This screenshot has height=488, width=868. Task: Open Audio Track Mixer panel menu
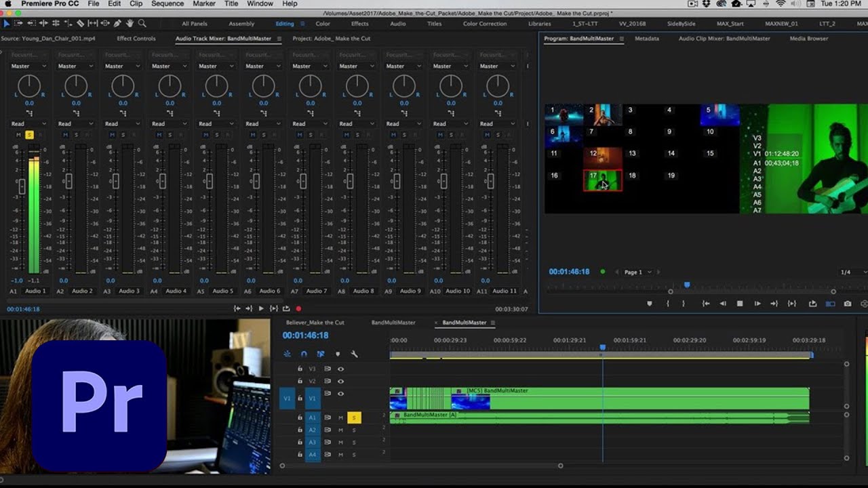[x=279, y=39]
